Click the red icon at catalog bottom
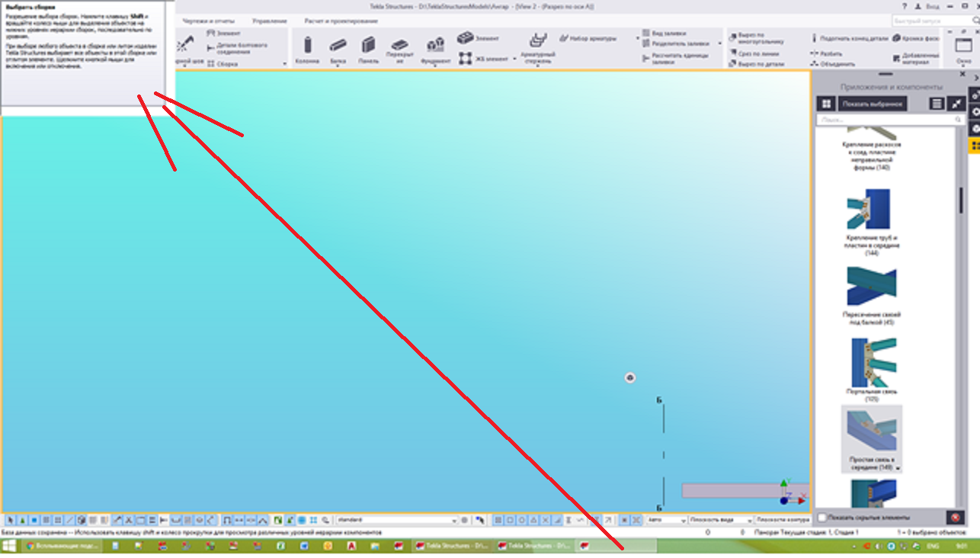The image size is (980, 558). click(x=954, y=518)
